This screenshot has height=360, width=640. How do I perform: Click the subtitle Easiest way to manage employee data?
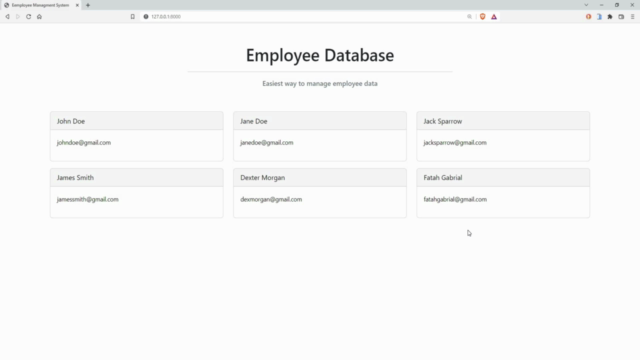320,83
